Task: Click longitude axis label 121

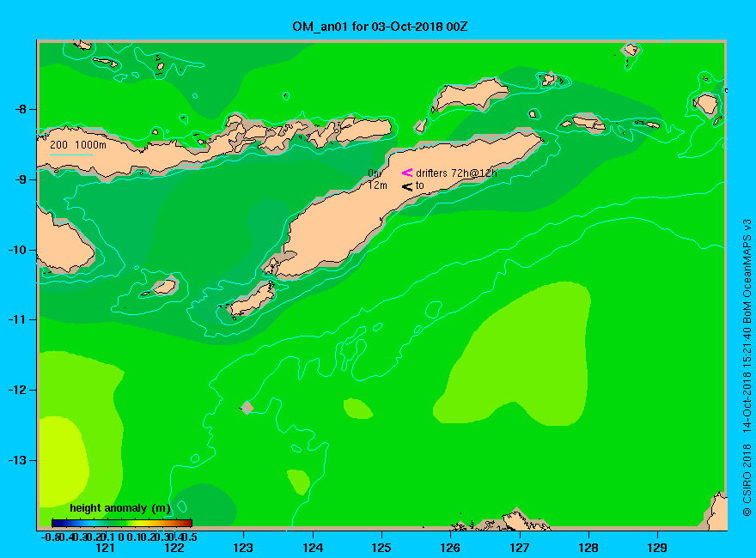Action: point(105,548)
